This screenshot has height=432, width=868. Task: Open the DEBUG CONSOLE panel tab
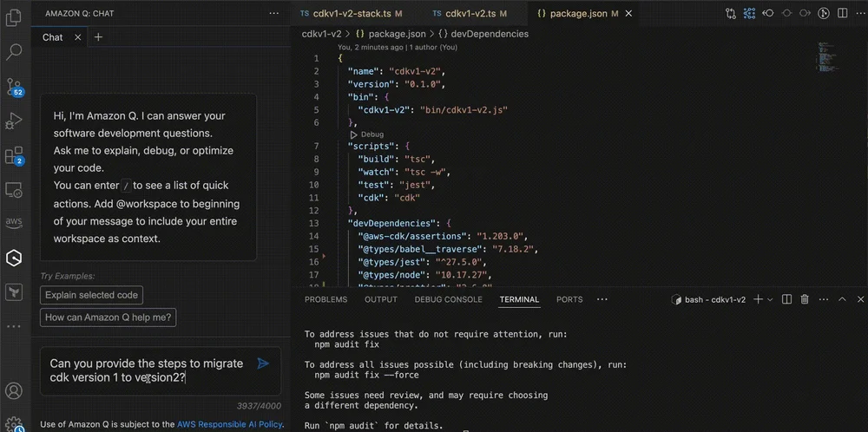coord(449,299)
